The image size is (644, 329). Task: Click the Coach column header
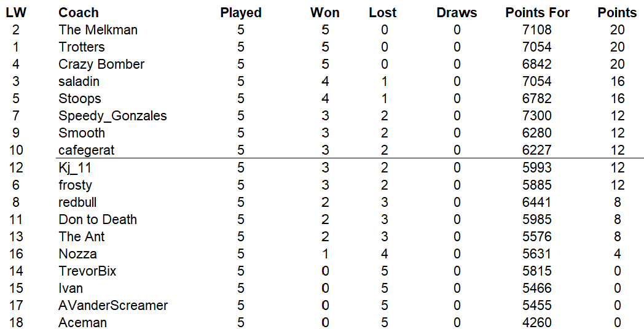tap(79, 12)
